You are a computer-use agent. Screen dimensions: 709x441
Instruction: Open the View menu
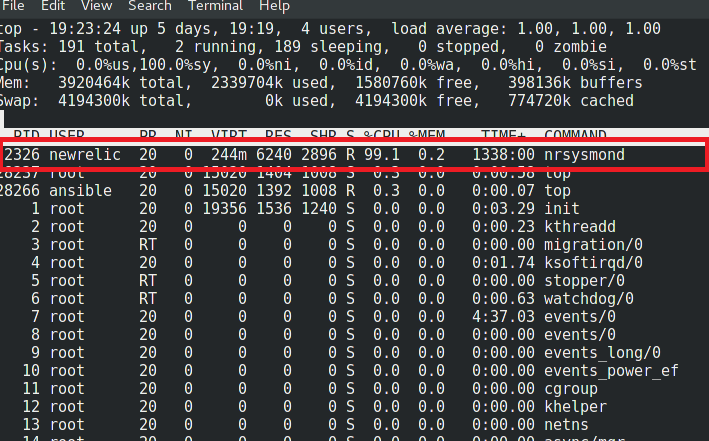pos(96,6)
